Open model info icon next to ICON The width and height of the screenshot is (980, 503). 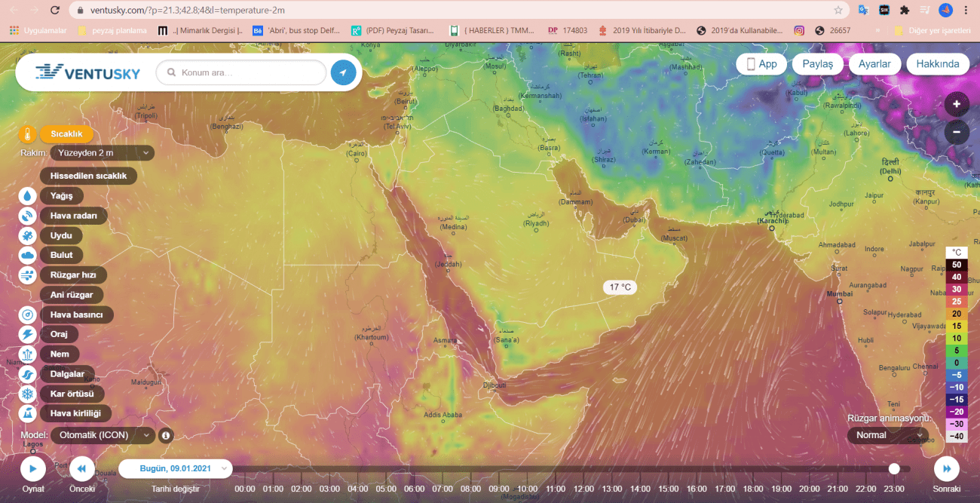point(166,435)
